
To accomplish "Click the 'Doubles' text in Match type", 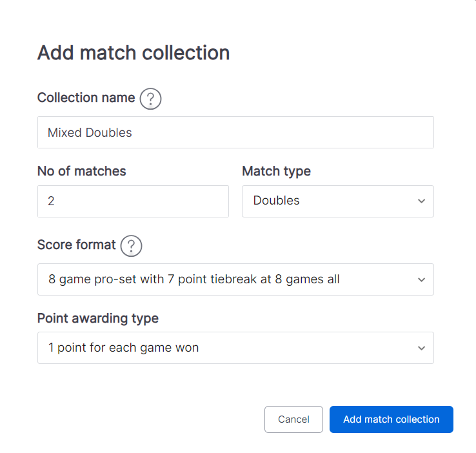I will tap(276, 201).
